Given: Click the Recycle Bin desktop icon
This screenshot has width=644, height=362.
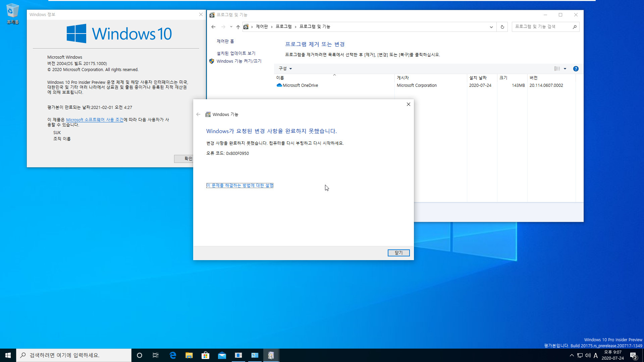Looking at the screenshot, I should point(12,14).
